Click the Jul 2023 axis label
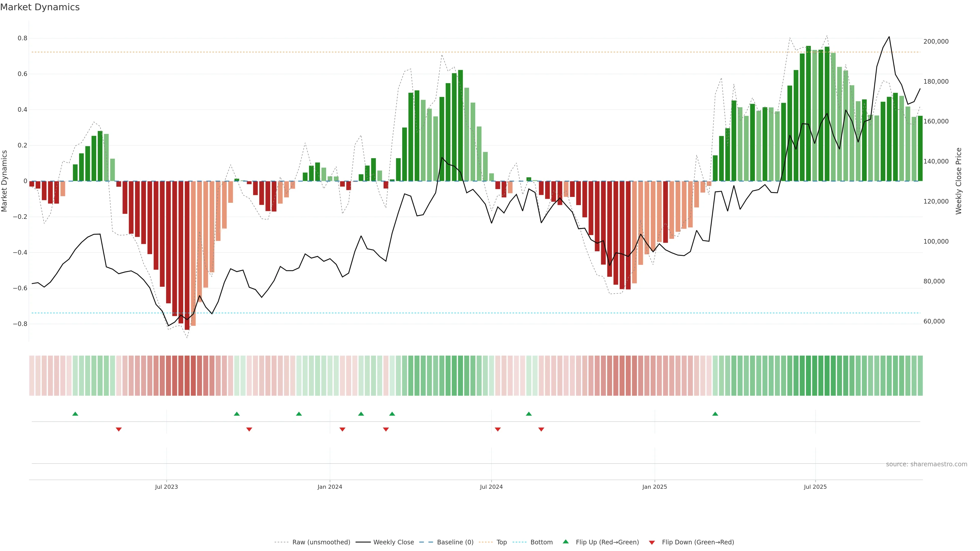Screen dimensions: 980x551 point(166,487)
